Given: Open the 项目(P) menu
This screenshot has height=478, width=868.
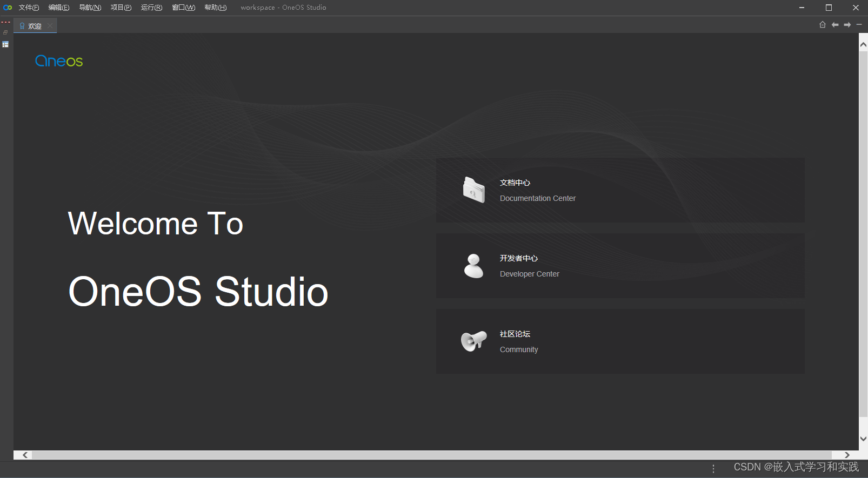Looking at the screenshot, I should click(x=121, y=8).
